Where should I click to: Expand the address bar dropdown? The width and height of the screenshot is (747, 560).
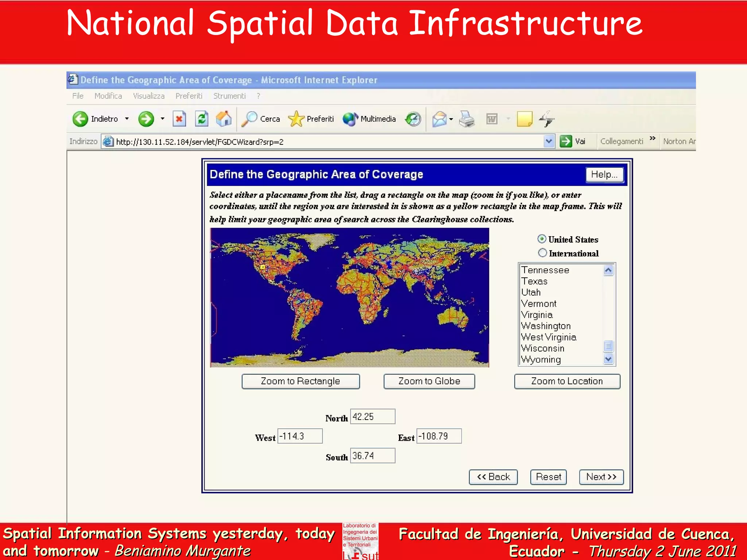549,141
